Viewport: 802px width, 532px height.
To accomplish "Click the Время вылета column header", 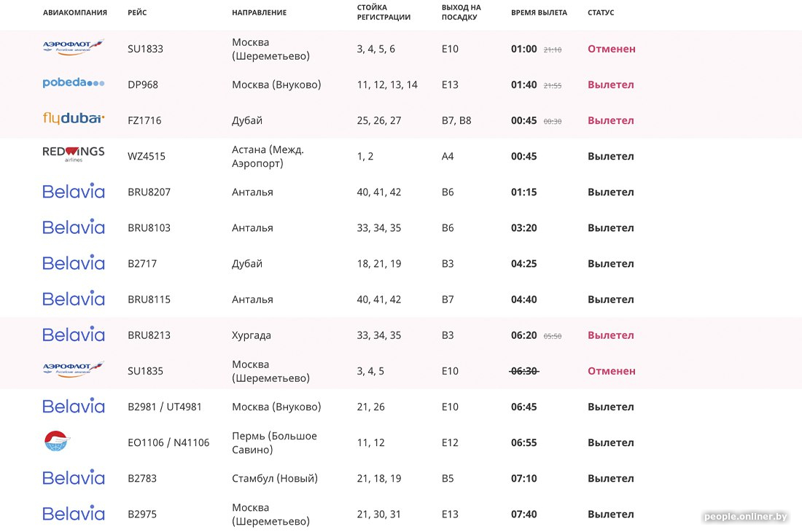I will tap(539, 13).
